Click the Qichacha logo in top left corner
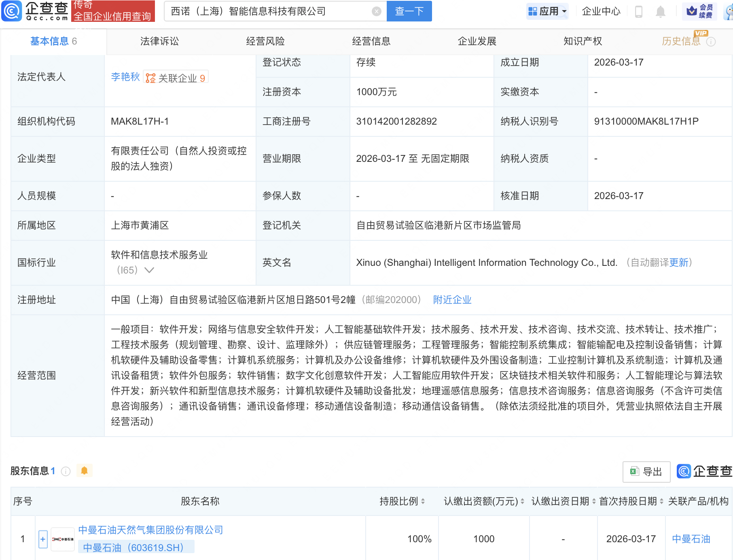This screenshot has width=733, height=560. [34, 11]
